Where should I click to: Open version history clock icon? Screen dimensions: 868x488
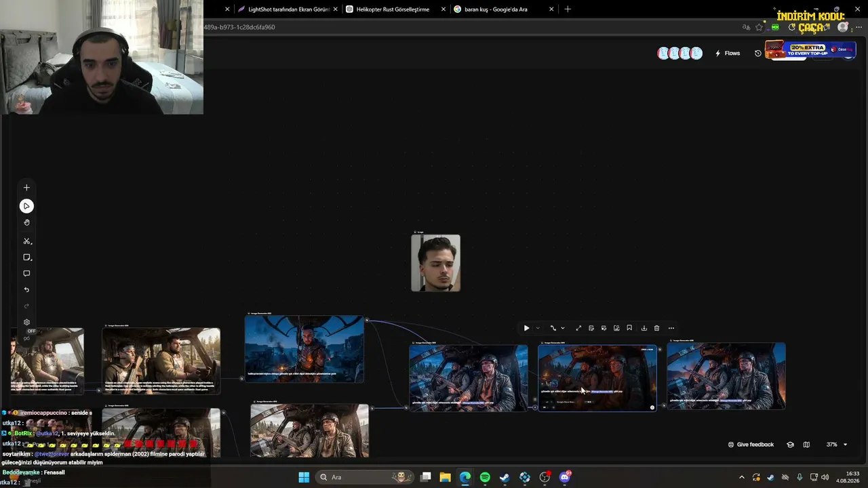click(758, 53)
